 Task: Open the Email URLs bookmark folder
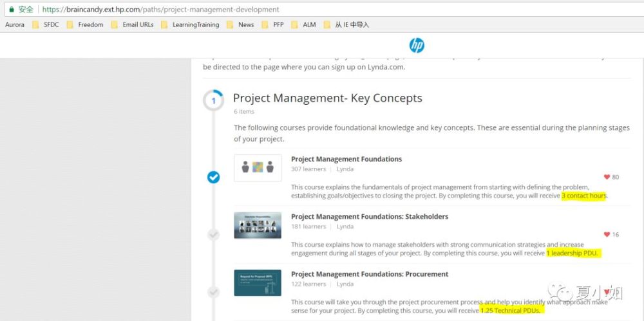coord(132,24)
